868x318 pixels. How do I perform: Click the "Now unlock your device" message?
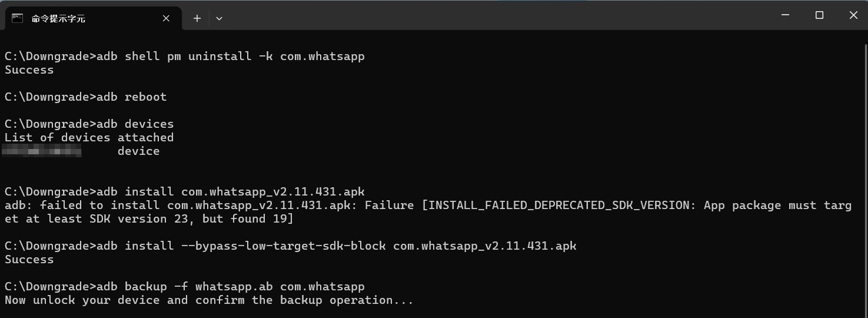tap(97, 300)
